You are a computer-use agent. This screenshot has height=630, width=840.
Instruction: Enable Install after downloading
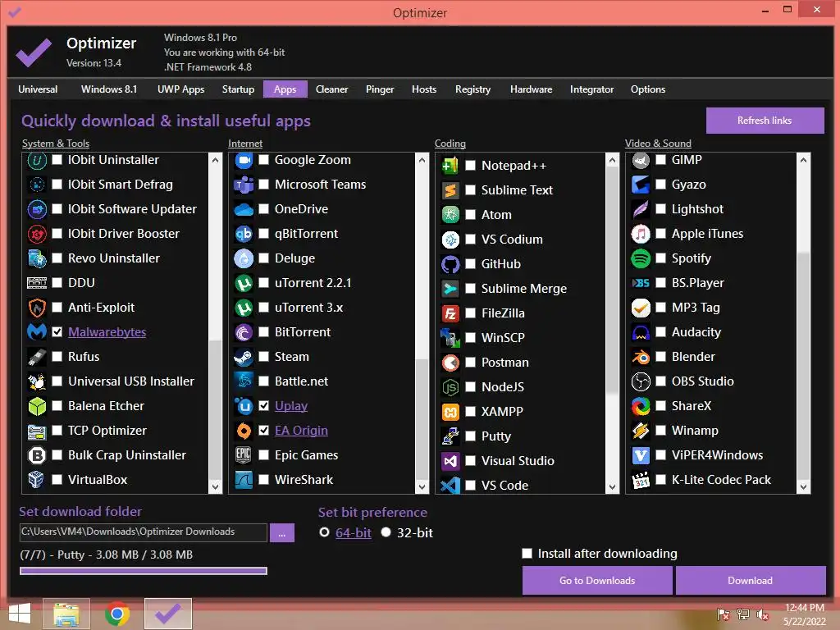click(x=527, y=554)
